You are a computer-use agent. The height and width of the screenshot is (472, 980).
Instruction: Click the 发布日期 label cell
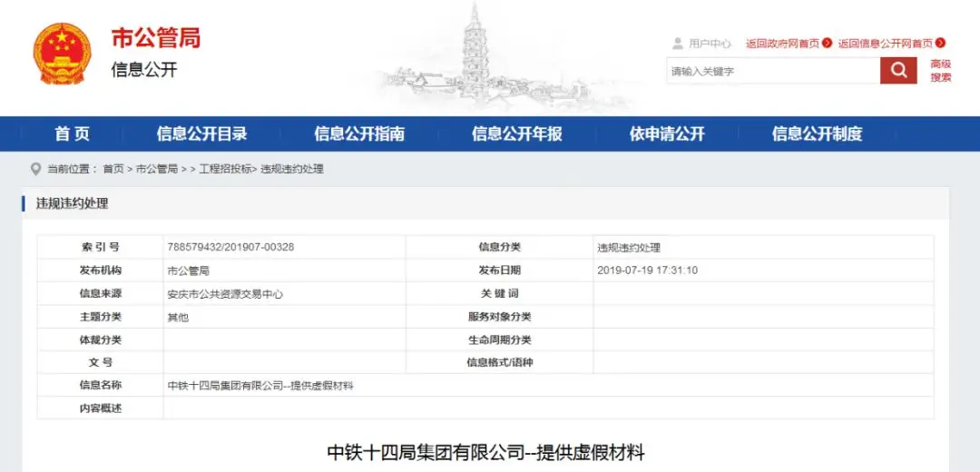pos(499,270)
